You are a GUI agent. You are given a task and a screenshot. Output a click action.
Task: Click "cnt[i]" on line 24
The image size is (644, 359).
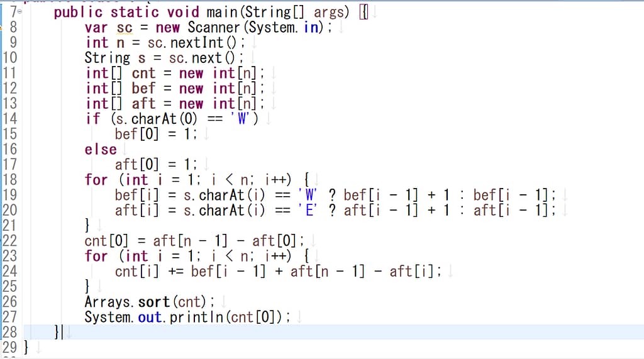[x=136, y=272]
